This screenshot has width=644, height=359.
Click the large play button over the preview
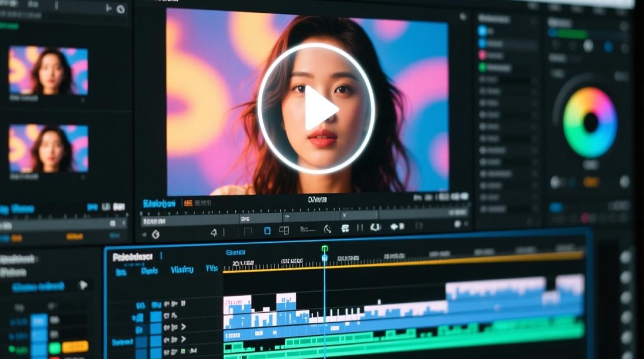click(317, 108)
